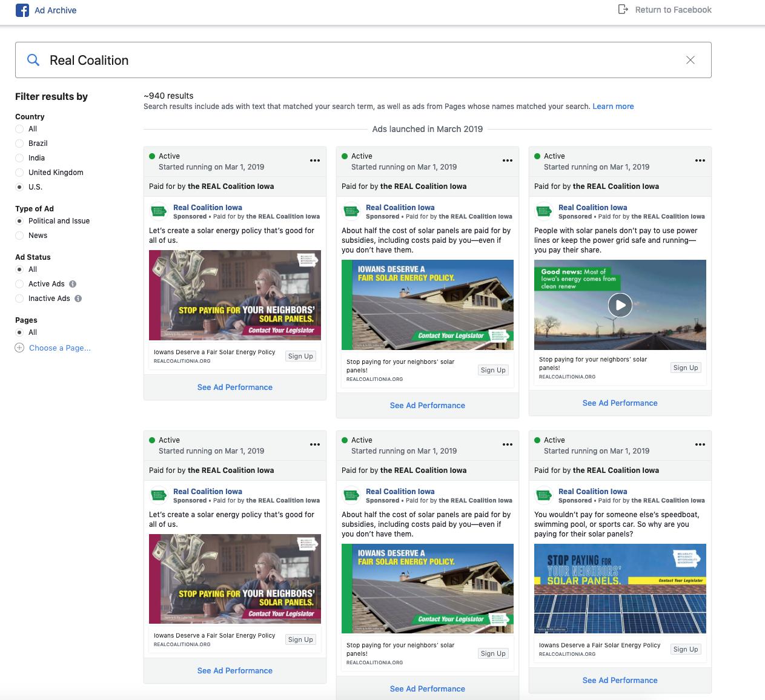The image size is (765, 700).
Task: Open options menu on first ad card
Action: [x=315, y=161]
